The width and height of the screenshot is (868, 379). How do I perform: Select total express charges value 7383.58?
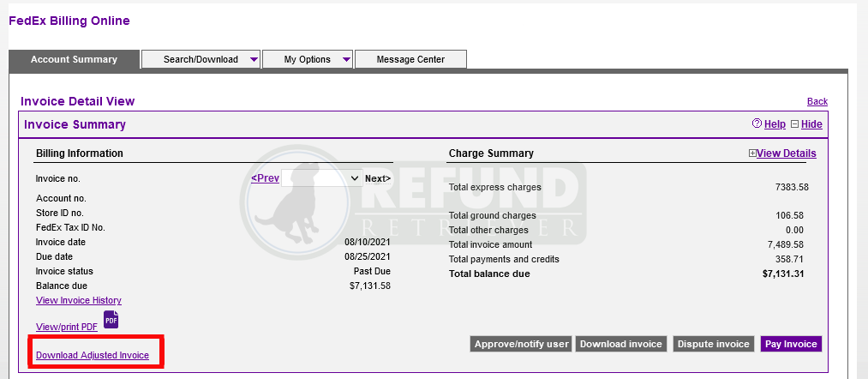pos(792,187)
